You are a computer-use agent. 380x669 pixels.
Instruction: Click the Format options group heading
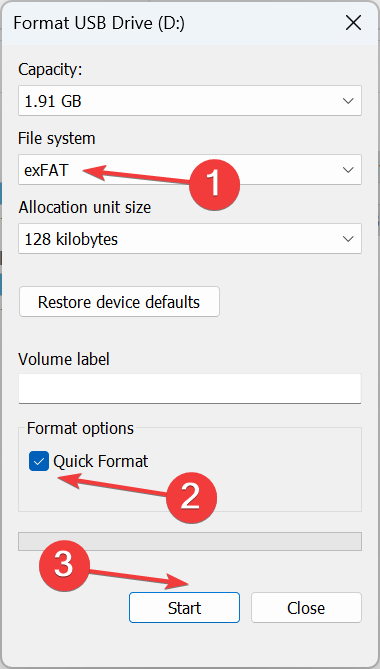point(80,428)
